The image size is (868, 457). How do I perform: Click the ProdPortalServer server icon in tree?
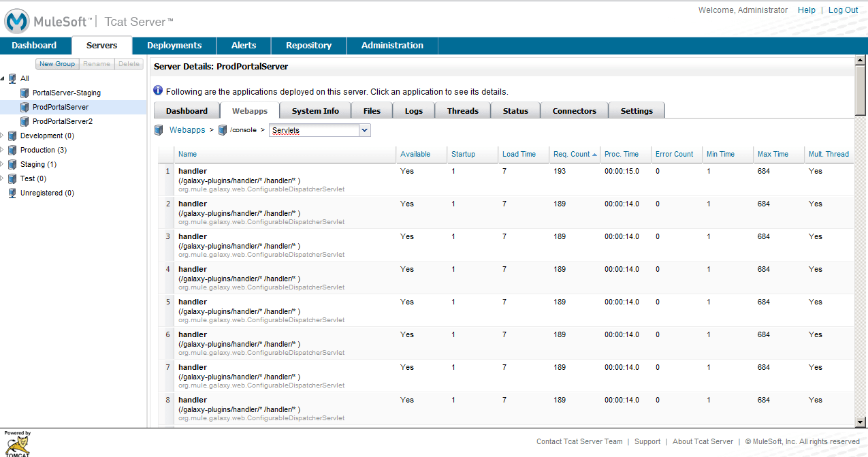(25, 107)
